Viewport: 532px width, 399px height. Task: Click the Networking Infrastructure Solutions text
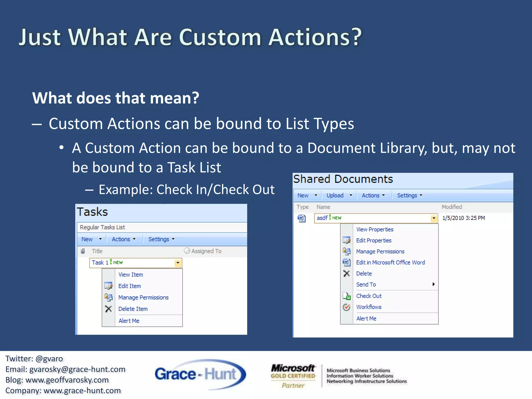point(367,381)
